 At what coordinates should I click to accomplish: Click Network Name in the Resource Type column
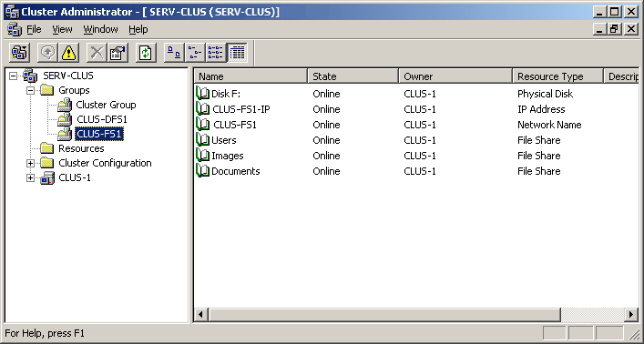(549, 125)
